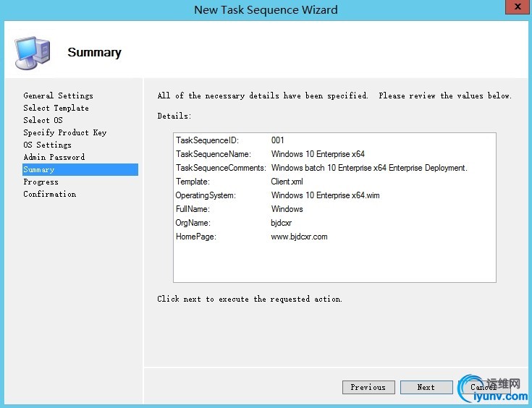532x408 pixels.
Task: Click the HomePage label
Action: click(x=195, y=237)
